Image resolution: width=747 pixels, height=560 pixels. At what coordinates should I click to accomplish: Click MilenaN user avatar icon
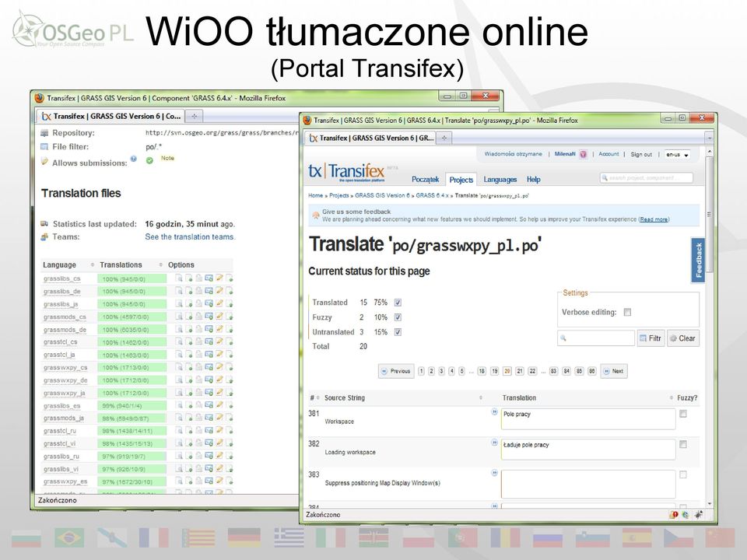[x=583, y=154]
